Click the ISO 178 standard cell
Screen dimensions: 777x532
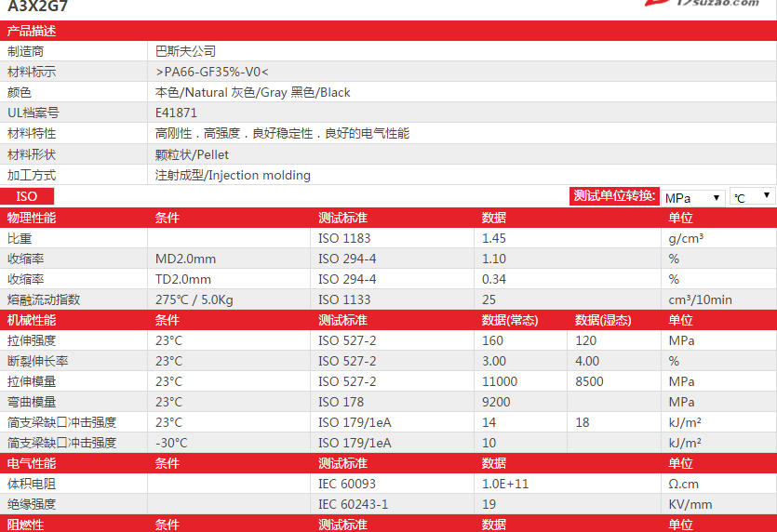coord(341,402)
